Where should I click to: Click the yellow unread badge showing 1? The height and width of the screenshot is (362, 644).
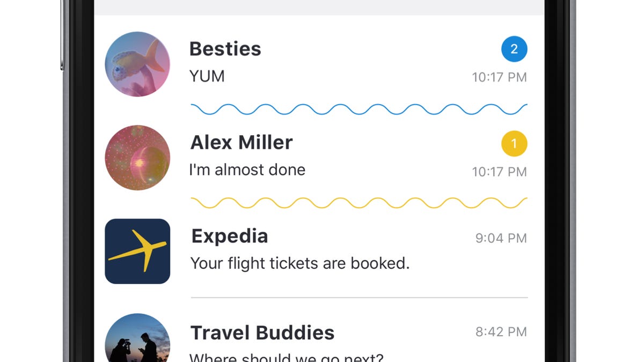pos(514,144)
